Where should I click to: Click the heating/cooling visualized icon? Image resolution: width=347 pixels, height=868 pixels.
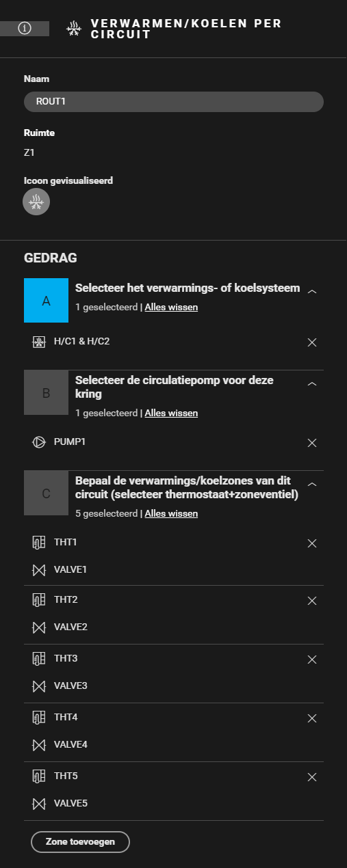pyautogui.click(x=36, y=202)
